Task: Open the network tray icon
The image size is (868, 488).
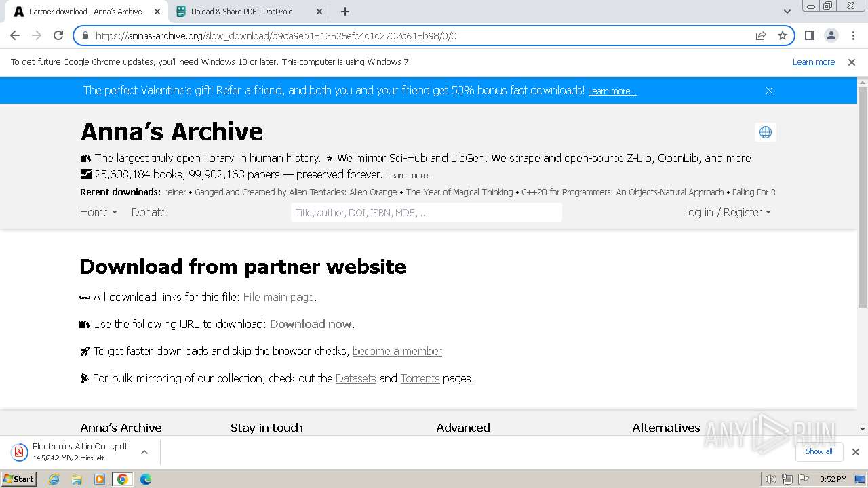Action: point(787,479)
